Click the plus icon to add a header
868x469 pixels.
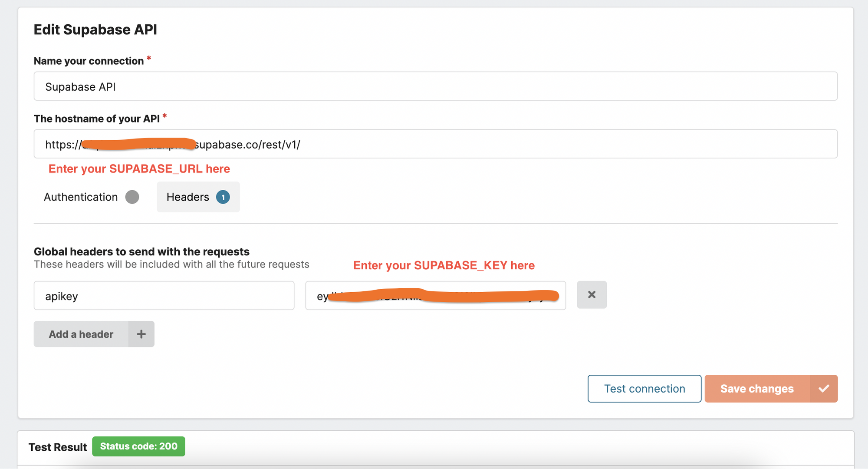pos(141,334)
